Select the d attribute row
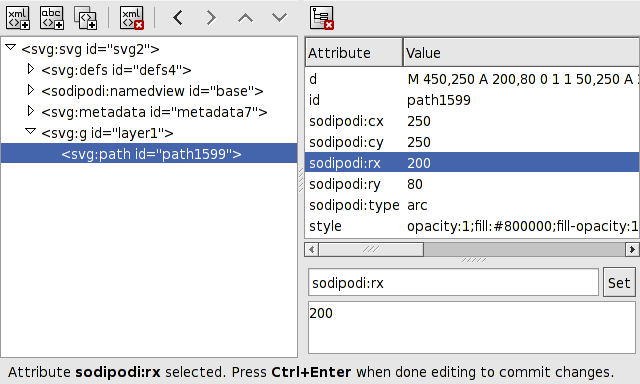640x384 pixels. click(x=472, y=79)
